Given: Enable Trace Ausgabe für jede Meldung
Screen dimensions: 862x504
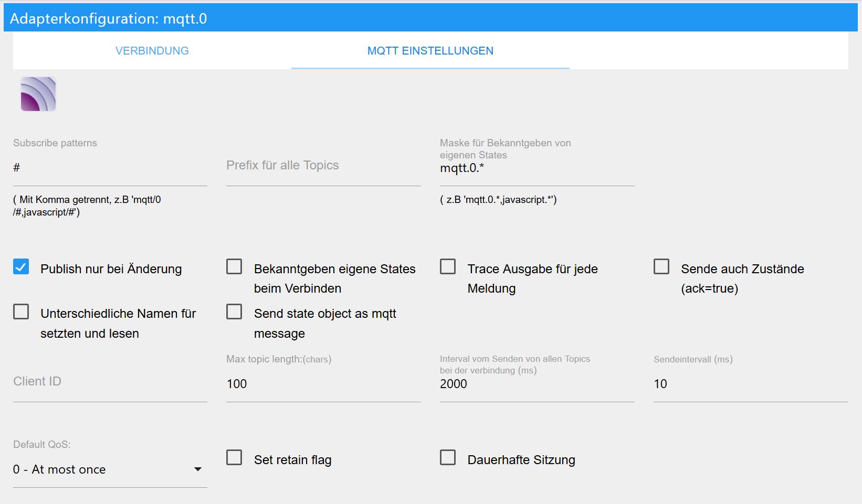Looking at the screenshot, I should [x=448, y=267].
